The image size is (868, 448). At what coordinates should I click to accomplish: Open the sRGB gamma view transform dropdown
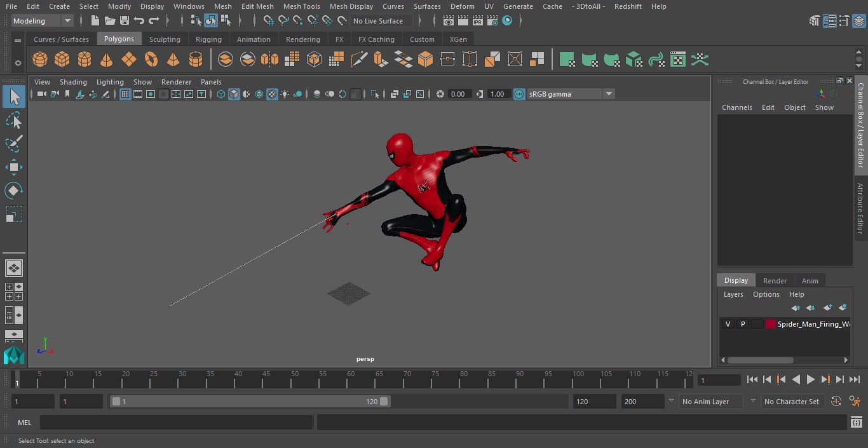tap(571, 94)
